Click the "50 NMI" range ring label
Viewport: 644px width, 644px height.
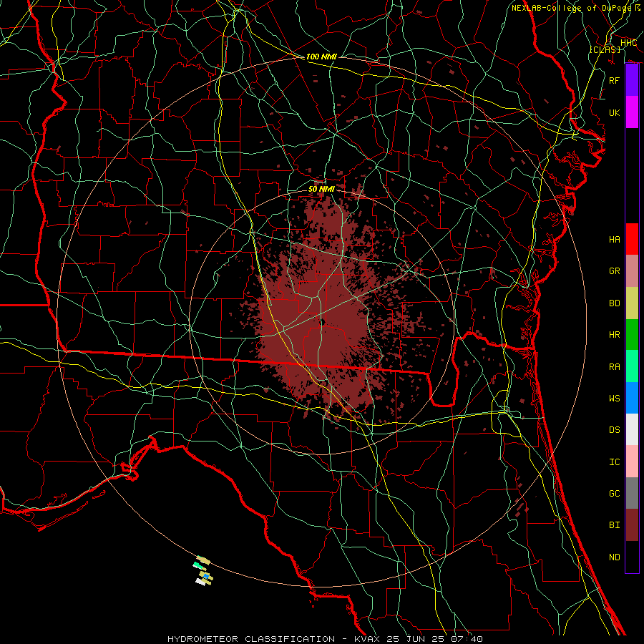(x=321, y=189)
